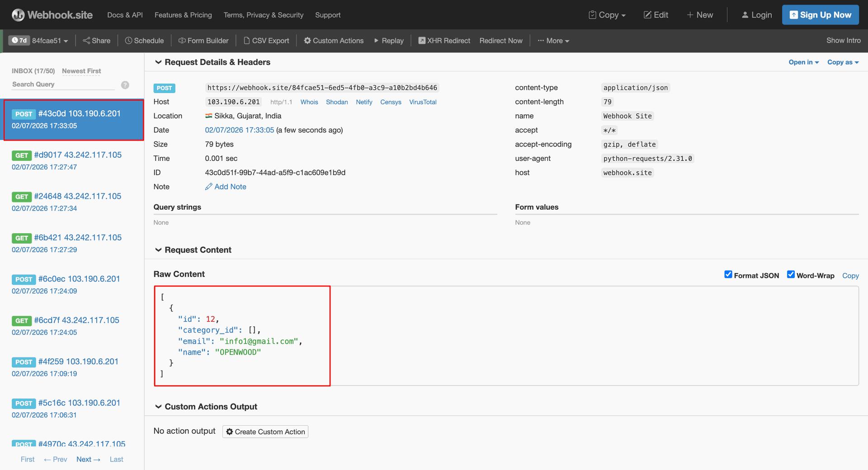Open the Copy dropdown in the header

click(x=607, y=15)
